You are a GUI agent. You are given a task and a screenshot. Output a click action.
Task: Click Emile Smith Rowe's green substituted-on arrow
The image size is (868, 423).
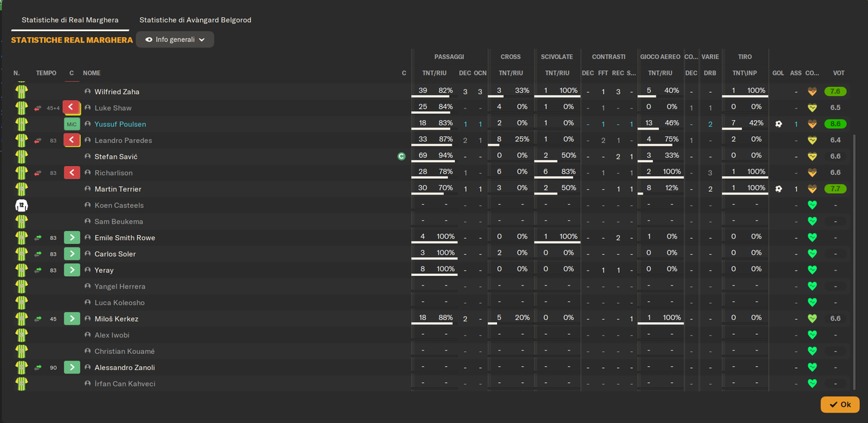[x=72, y=238]
